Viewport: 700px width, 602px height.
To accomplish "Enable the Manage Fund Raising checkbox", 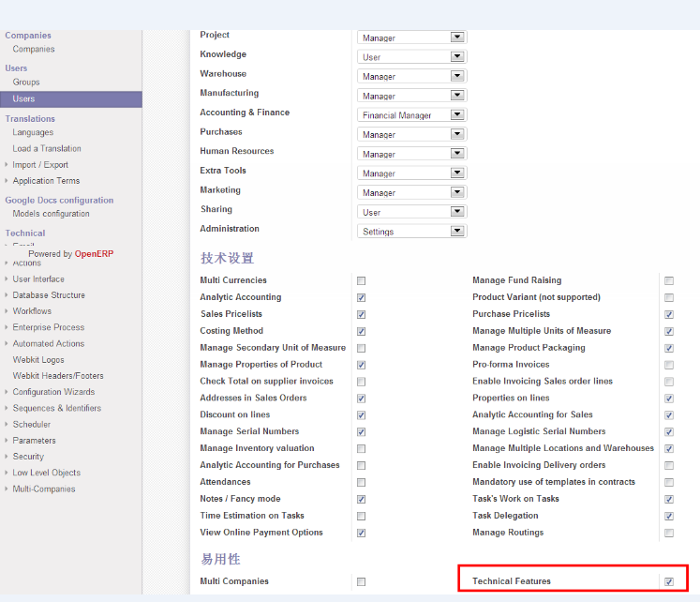I will (x=669, y=280).
